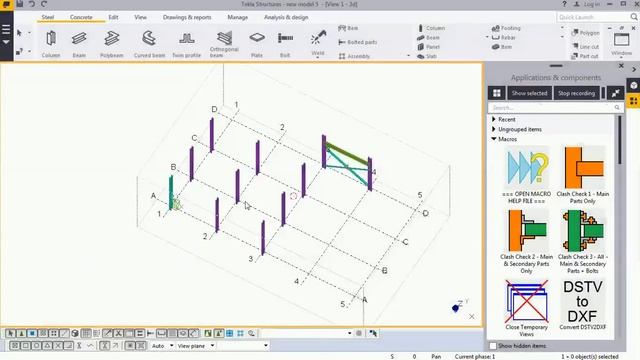The image size is (640, 360).
Task: Select the Weld tool
Action: click(318, 41)
